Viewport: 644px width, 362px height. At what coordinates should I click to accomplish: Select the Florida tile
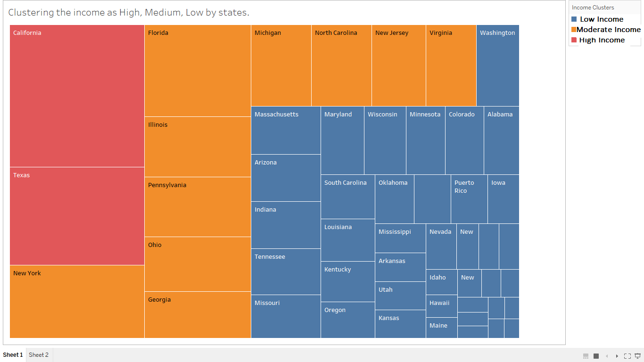198,71
